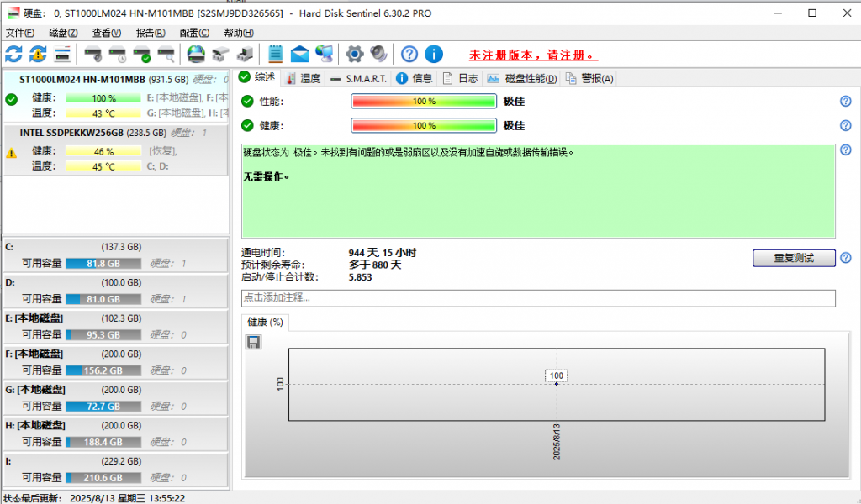Select the F: [本地磁盘] partition row
This screenshot has height=504, width=861.
[x=116, y=362]
